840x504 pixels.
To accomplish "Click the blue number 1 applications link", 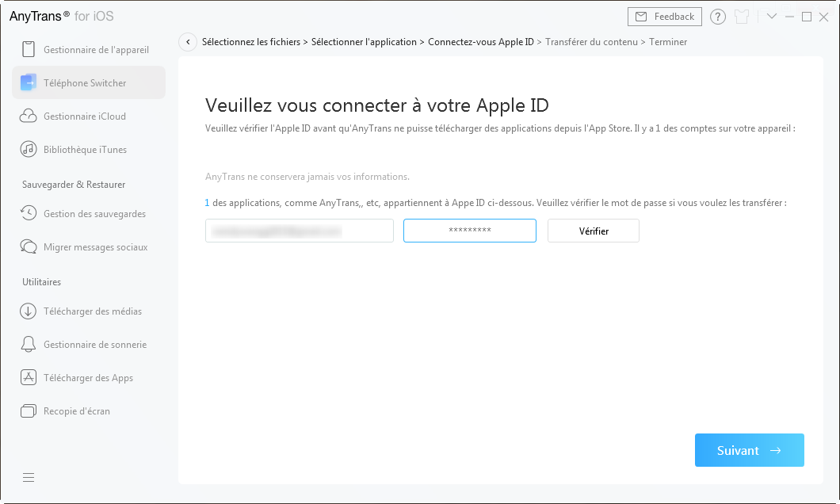I will (x=207, y=203).
